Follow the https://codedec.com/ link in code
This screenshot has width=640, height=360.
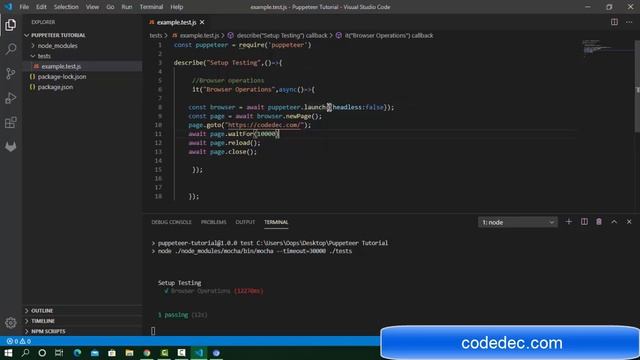coord(265,125)
